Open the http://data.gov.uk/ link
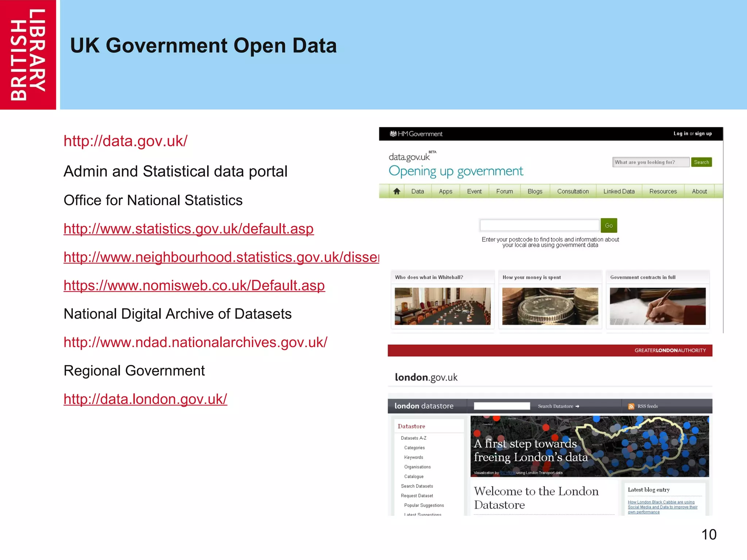This screenshot has height=560, width=747. coord(125,141)
